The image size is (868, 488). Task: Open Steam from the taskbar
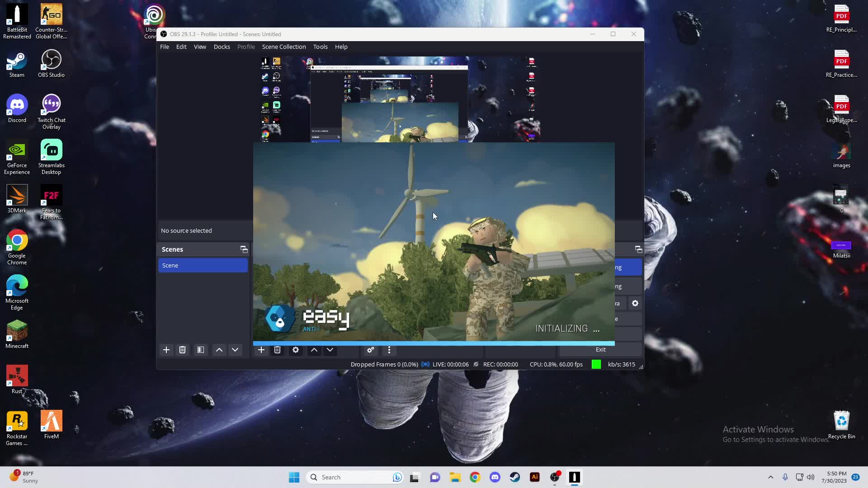tap(514, 477)
